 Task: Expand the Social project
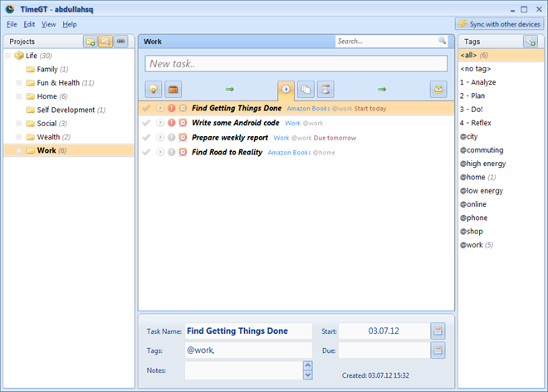pyautogui.click(x=19, y=124)
